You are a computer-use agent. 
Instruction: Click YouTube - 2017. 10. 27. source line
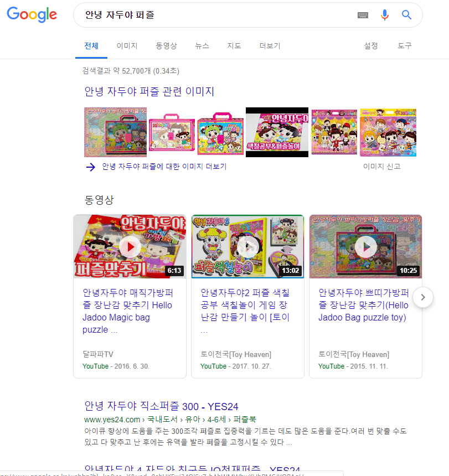click(x=236, y=366)
